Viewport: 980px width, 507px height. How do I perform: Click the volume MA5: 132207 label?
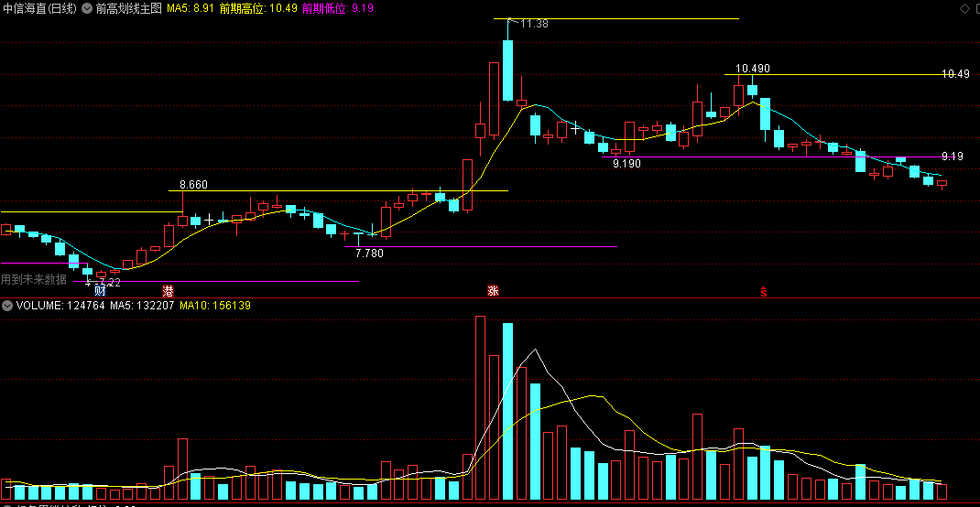(x=143, y=306)
